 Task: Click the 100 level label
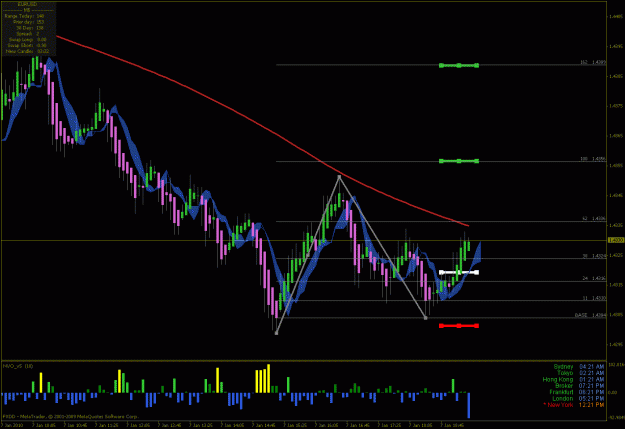[x=593, y=159]
